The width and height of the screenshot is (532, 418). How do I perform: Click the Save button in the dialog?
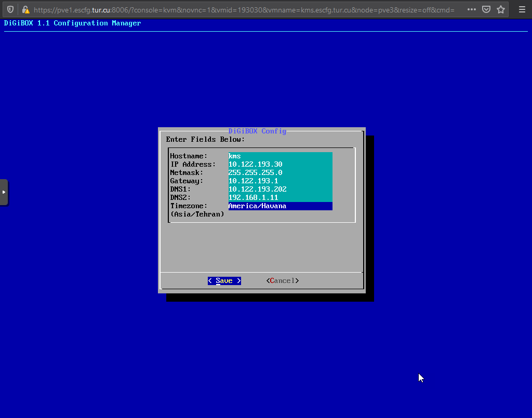[224, 281]
